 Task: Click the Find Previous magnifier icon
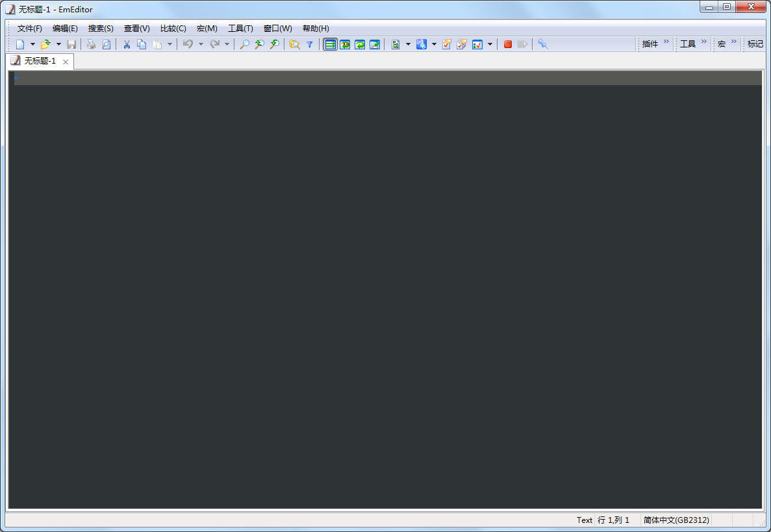(x=259, y=44)
